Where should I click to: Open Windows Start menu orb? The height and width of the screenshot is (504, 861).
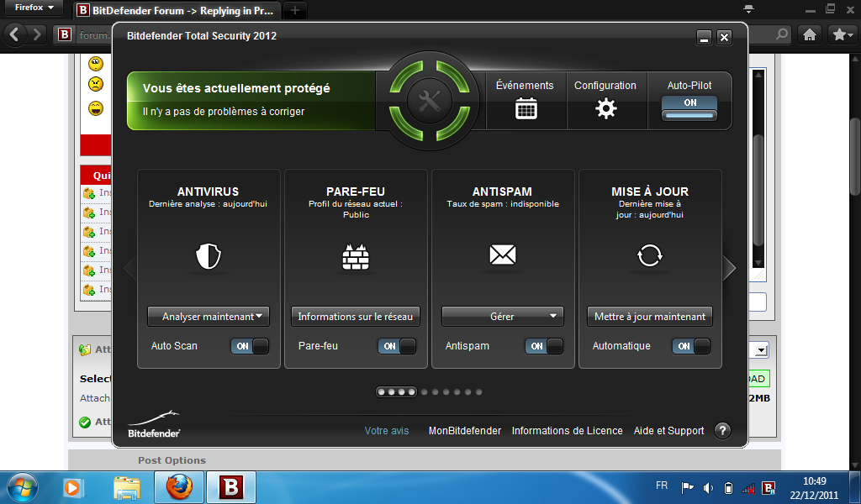pyautogui.click(x=23, y=487)
